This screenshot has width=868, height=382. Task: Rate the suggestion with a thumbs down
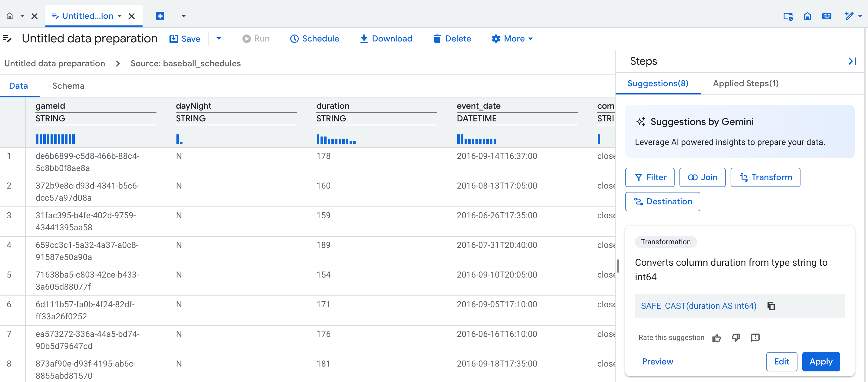(736, 338)
